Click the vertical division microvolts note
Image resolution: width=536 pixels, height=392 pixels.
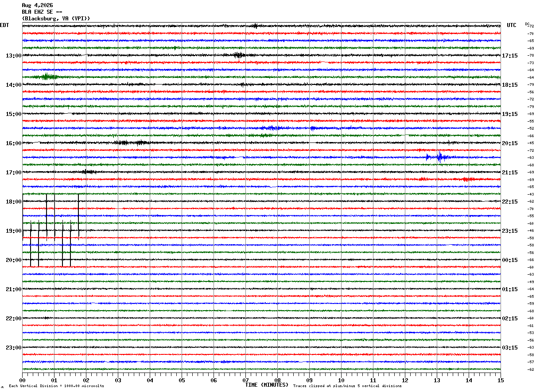56,386
